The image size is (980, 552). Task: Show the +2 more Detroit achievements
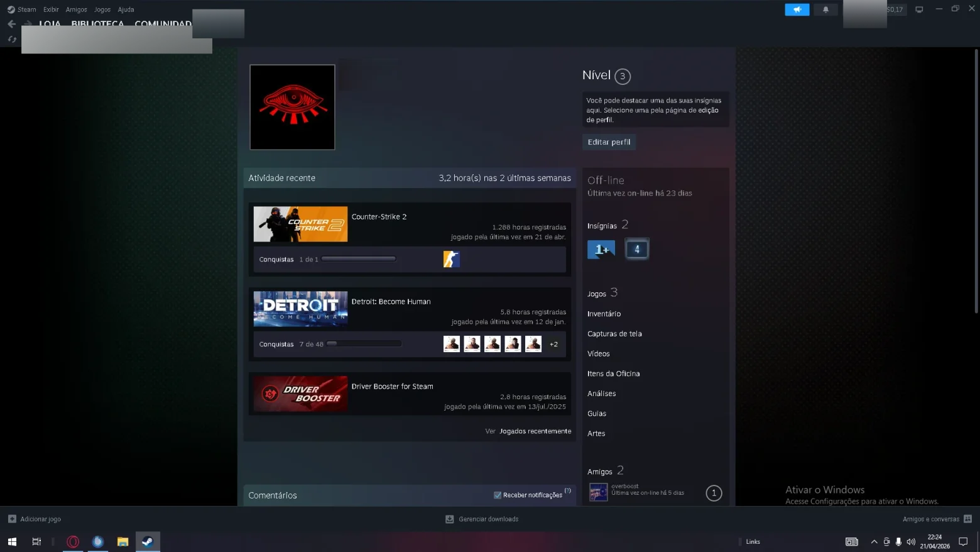pyautogui.click(x=553, y=344)
